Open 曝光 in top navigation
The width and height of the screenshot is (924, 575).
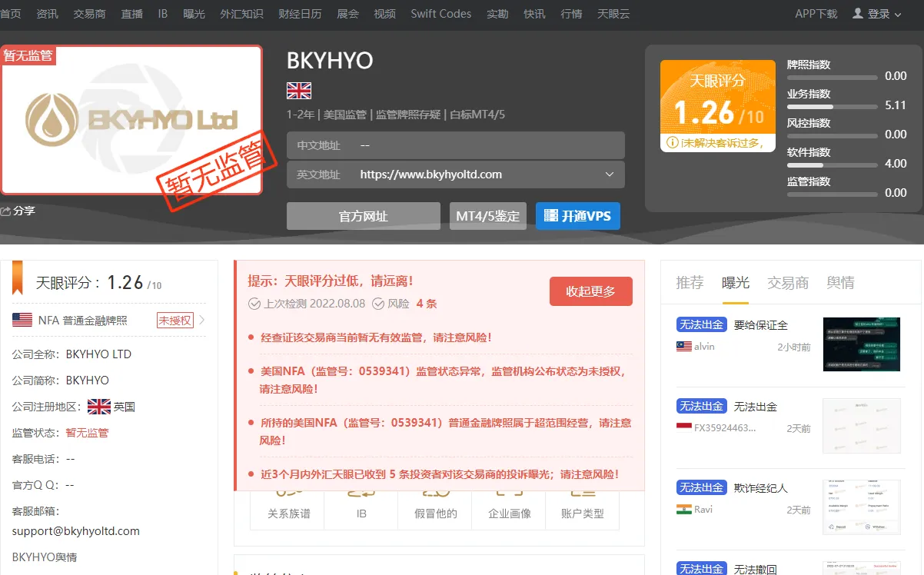point(194,14)
